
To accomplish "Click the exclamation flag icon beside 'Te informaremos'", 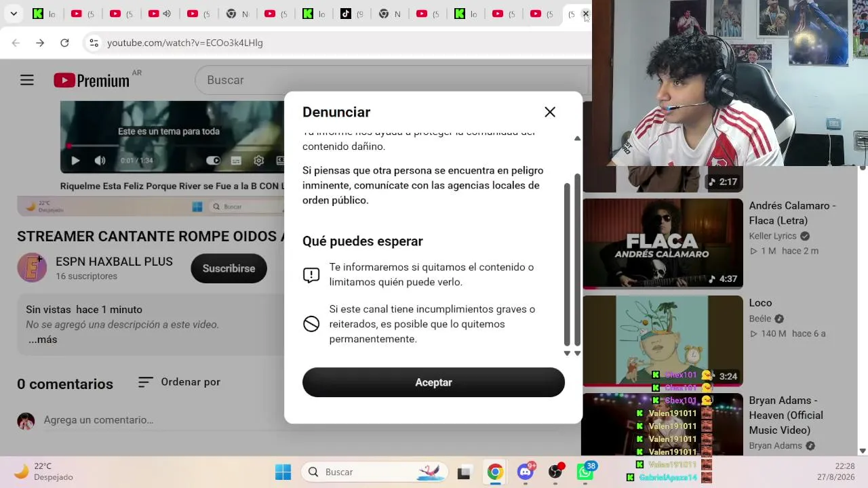I will point(311,275).
